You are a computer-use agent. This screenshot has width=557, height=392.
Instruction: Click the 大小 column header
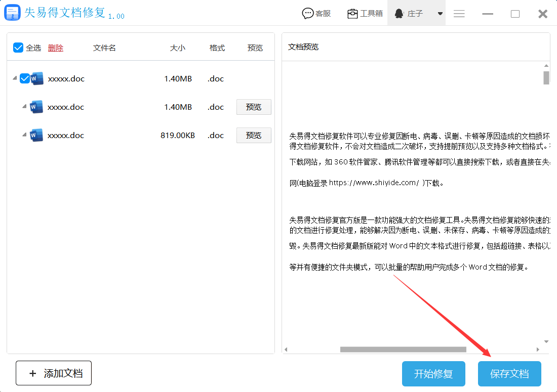coord(177,48)
